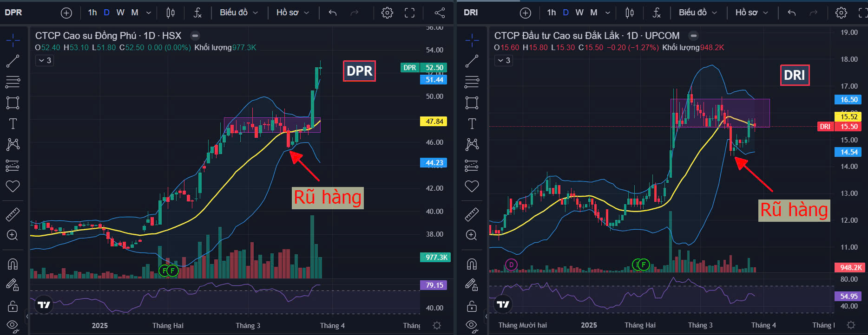Toggle lock all drawings in DRI sidebar
The height and width of the screenshot is (335, 868).
tap(472, 306)
